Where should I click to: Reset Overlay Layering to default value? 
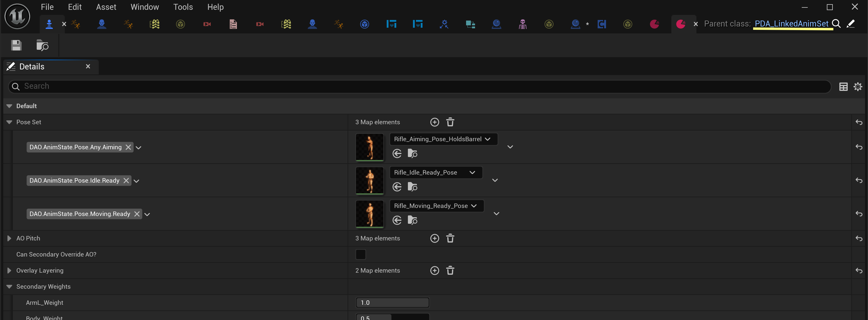click(858, 271)
